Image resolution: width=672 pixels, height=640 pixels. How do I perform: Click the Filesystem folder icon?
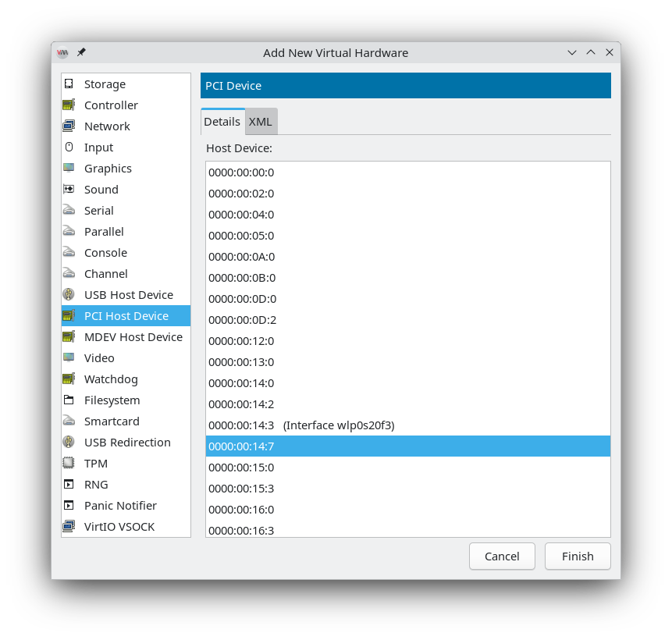click(69, 400)
